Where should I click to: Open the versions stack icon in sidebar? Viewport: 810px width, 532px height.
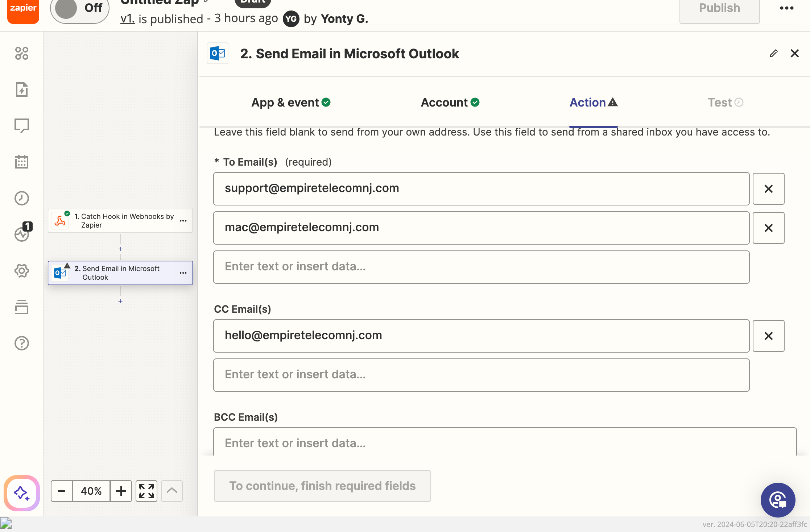22,307
